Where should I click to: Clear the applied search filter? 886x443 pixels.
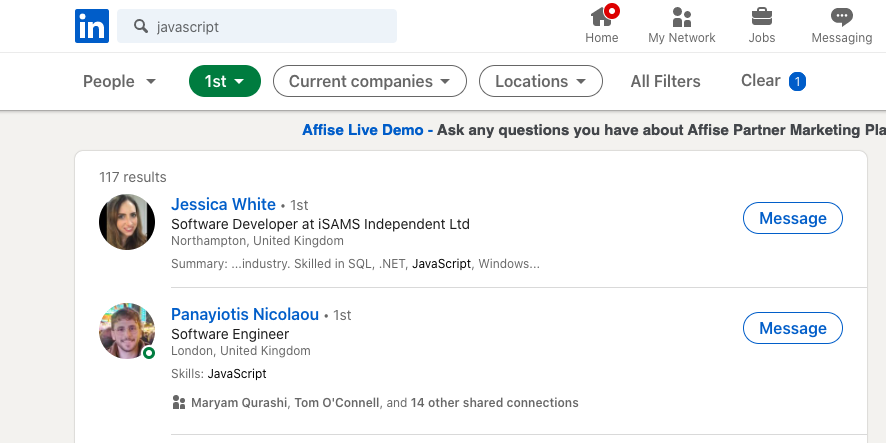click(760, 81)
